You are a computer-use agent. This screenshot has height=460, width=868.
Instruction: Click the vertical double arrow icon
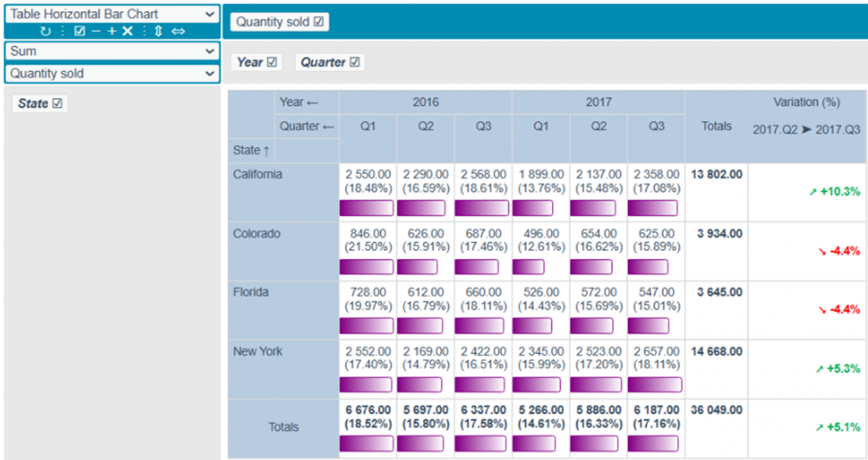point(158,31)
